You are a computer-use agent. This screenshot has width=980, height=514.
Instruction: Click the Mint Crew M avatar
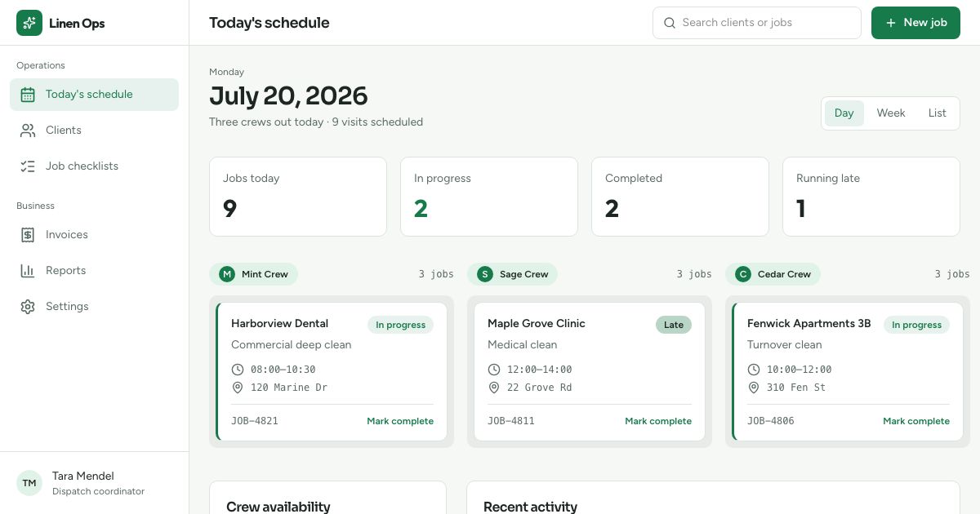click(227, 274)
